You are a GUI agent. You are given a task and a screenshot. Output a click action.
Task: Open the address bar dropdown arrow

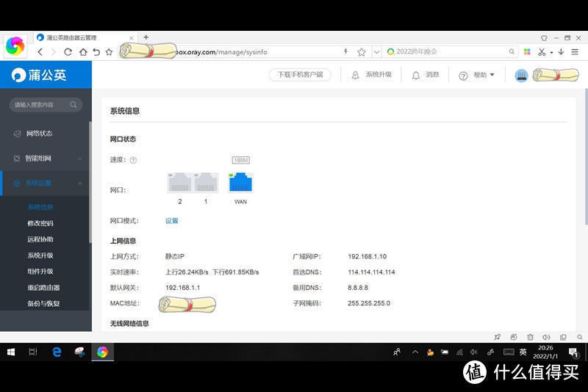[376, 52]
